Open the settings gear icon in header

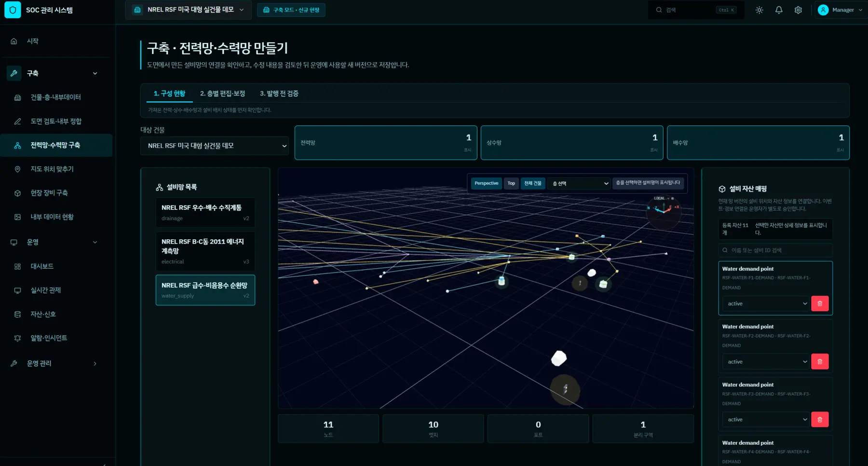pyautogui.click(x=798, y=10)
